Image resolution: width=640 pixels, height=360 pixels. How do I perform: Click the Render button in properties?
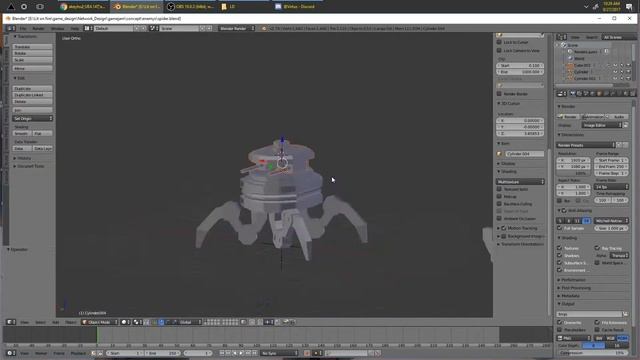[x=568, y=116]
